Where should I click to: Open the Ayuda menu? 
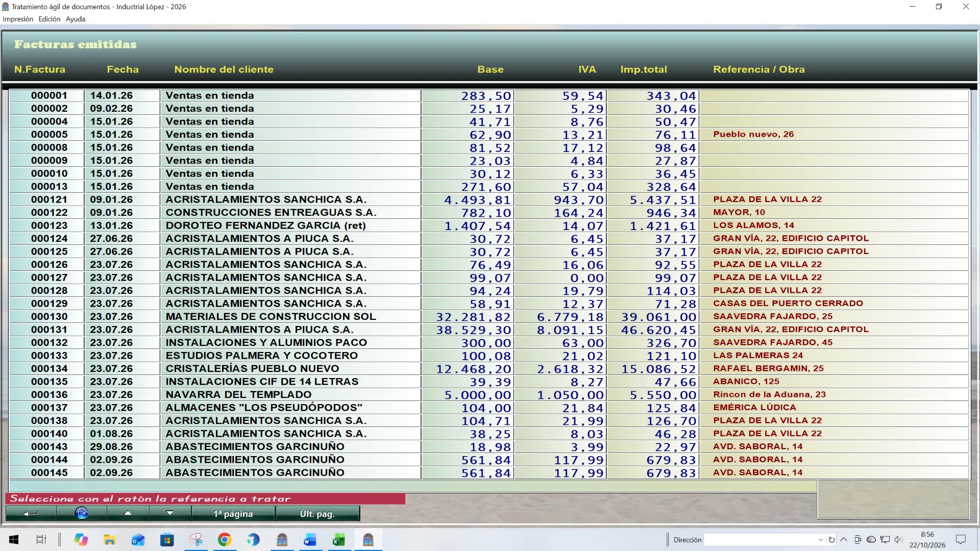pyautogui.click(x=76, y=19)
